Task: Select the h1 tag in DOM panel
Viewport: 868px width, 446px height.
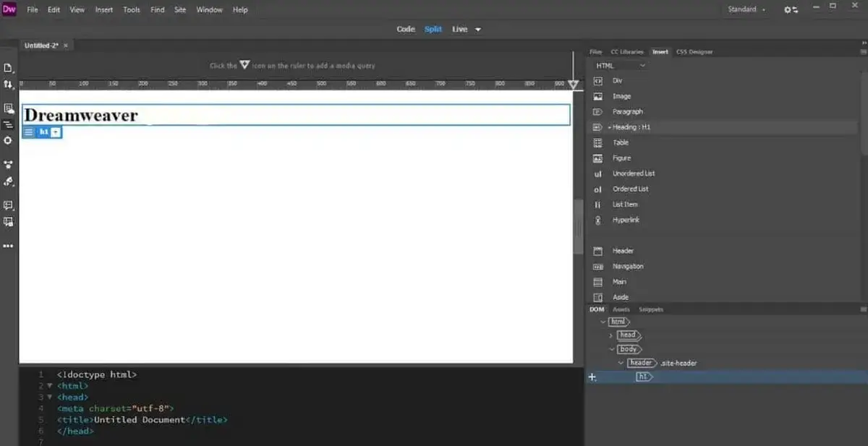Action: tap(643, 377)
